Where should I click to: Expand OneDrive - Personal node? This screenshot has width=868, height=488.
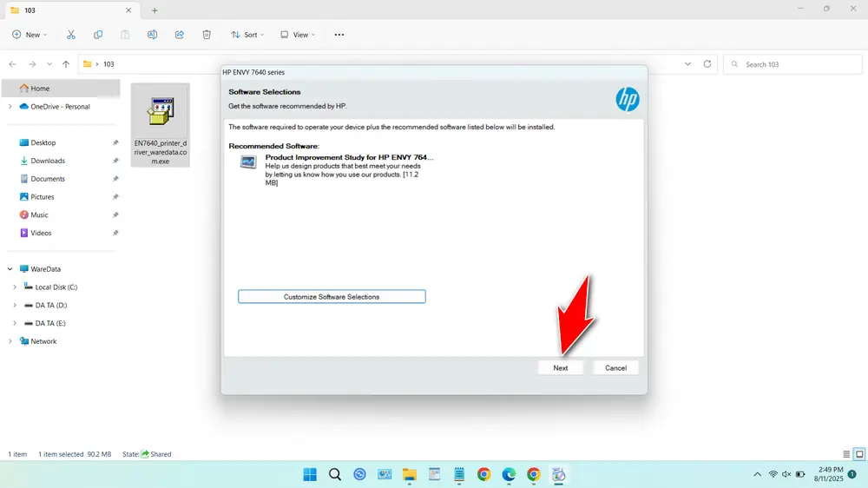[10, 106]
